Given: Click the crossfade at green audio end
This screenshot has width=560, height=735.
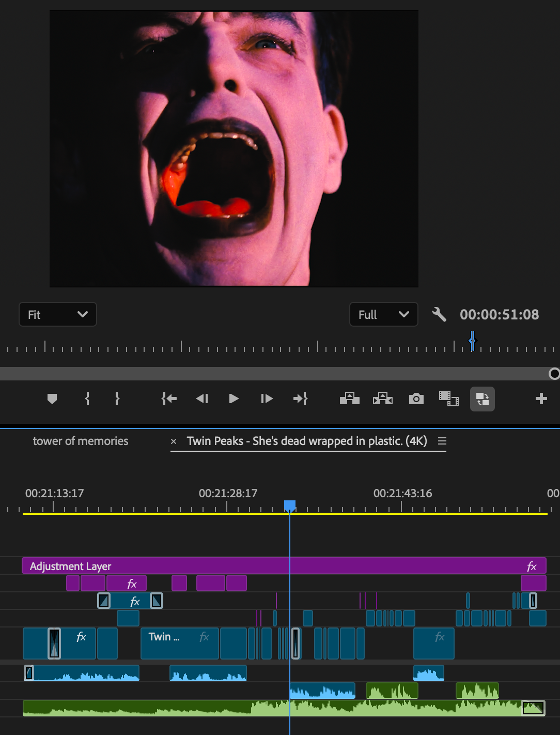Looking at the screenshot, I should [533, 708].
